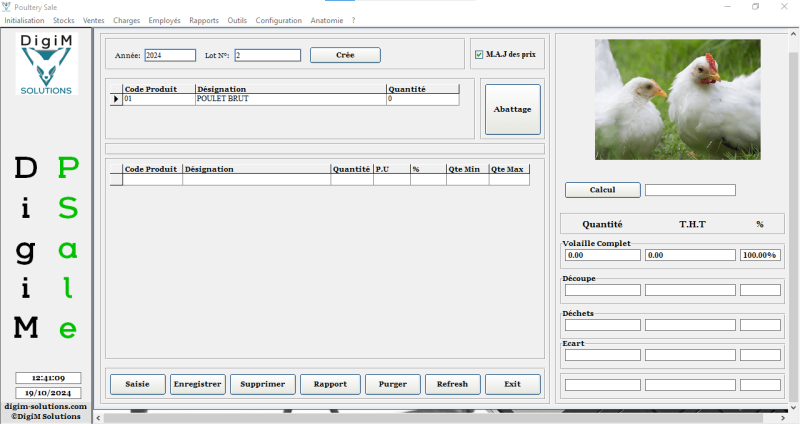Click the Poultry Sale title bar icon
Screen dimensions: 800x424
coord(7,6)
